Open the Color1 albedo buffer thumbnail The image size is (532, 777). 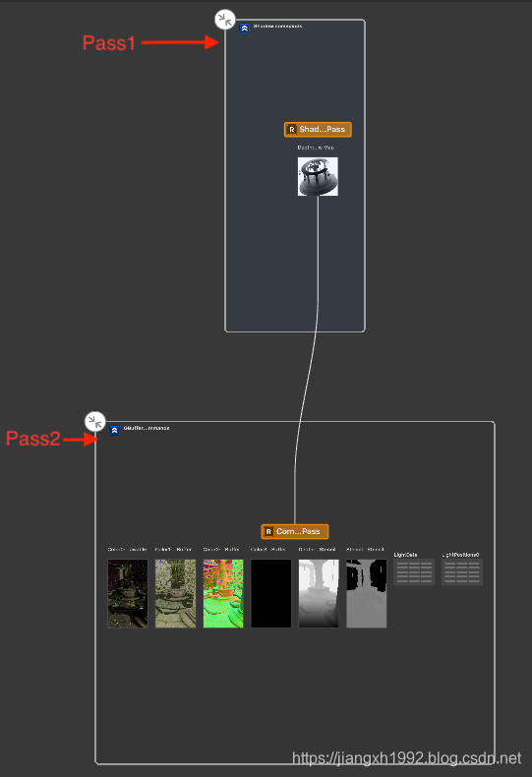pos(175,593)
